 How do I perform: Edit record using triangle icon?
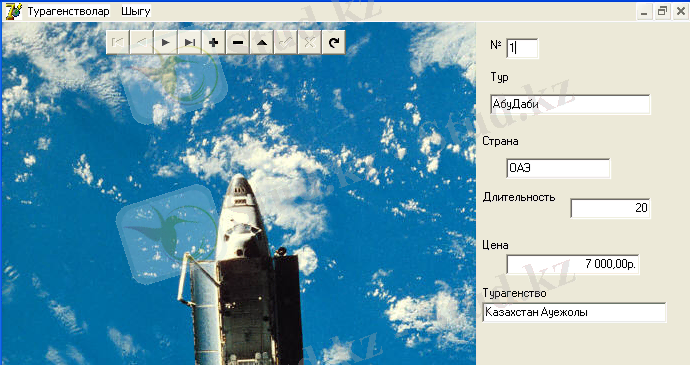[262, 42]
